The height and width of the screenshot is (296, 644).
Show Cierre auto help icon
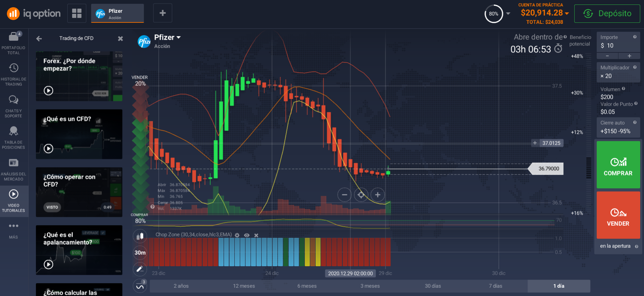pos(635,122)
